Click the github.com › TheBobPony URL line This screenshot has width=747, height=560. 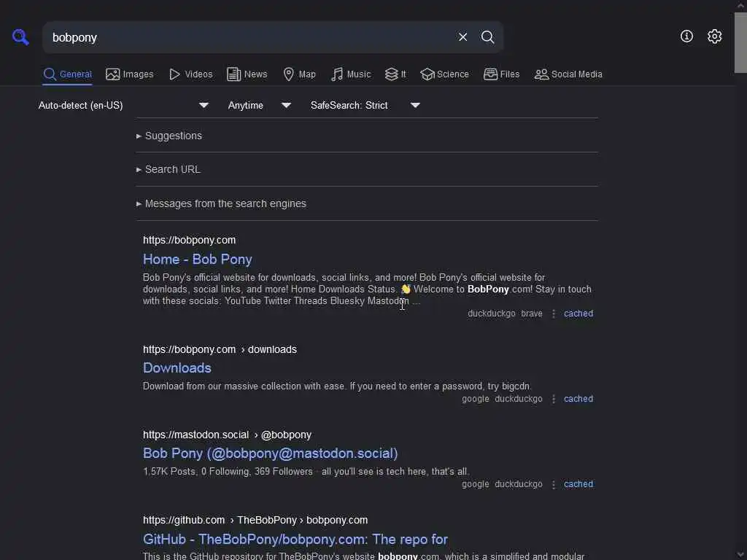tap(255, 520)
